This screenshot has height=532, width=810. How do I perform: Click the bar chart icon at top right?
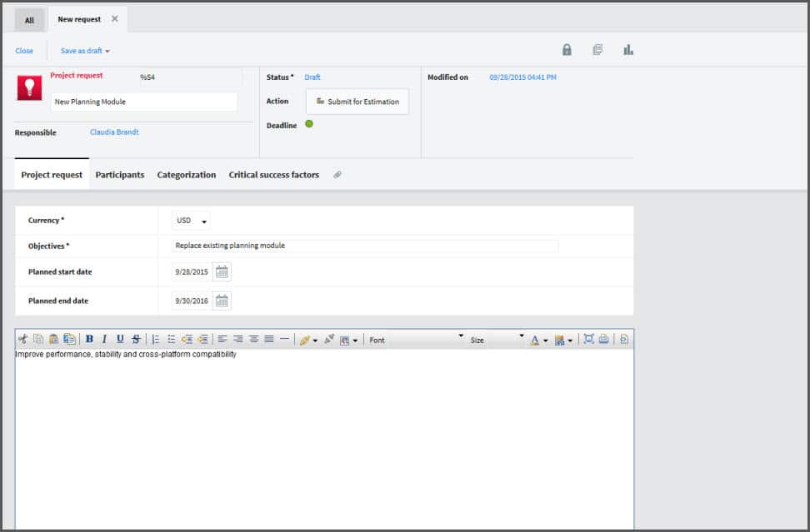click(628, 50)
